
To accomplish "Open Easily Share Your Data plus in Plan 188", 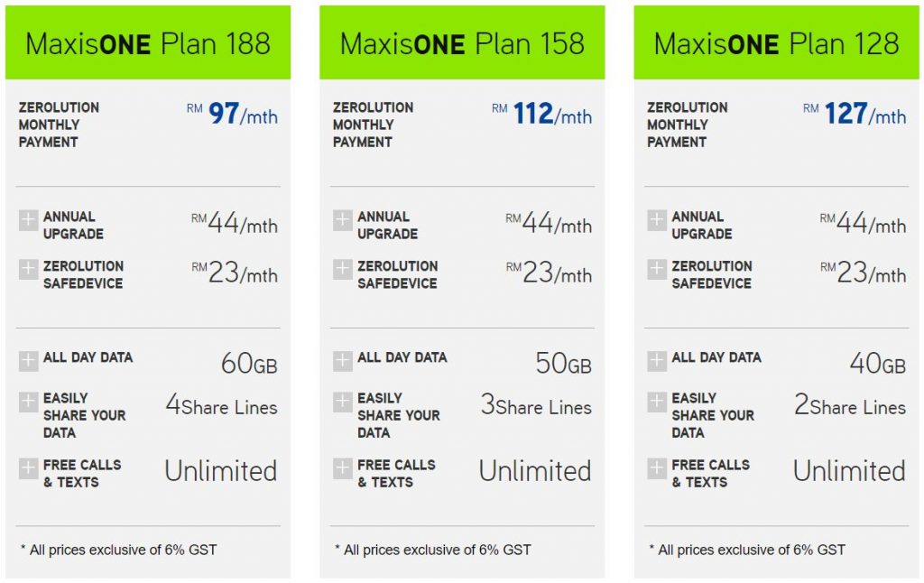I will (28, 402).
